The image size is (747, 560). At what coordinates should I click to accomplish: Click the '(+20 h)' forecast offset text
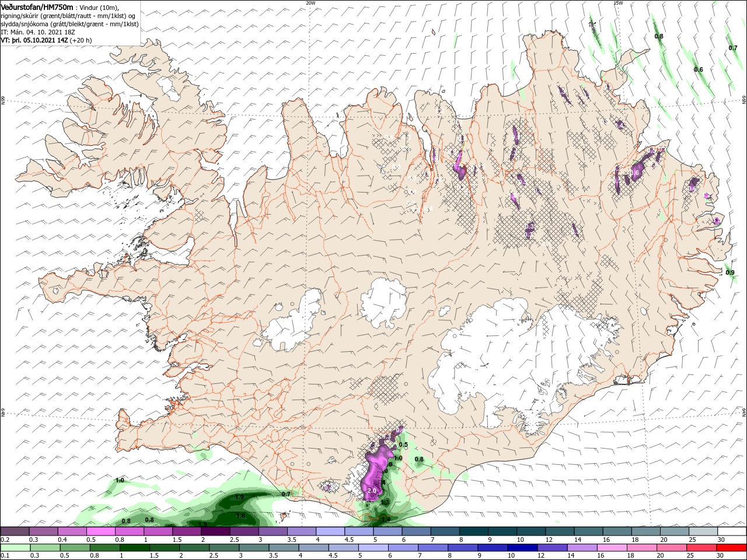tap(81, 40)
